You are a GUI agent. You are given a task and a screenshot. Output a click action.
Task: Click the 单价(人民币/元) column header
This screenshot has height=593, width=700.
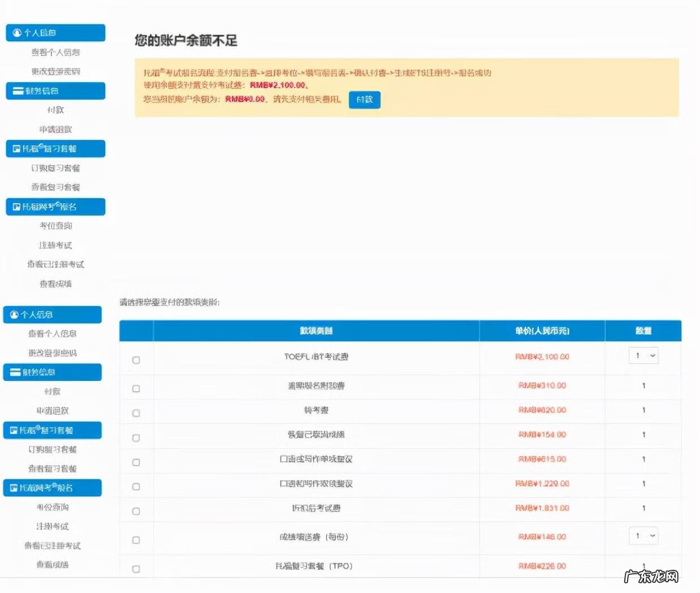[x=542, y=331]
